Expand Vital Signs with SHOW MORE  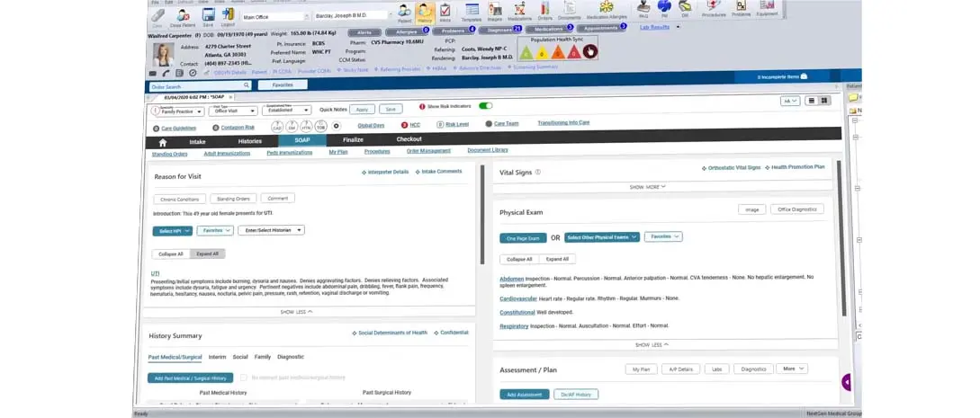pos(648,187)
